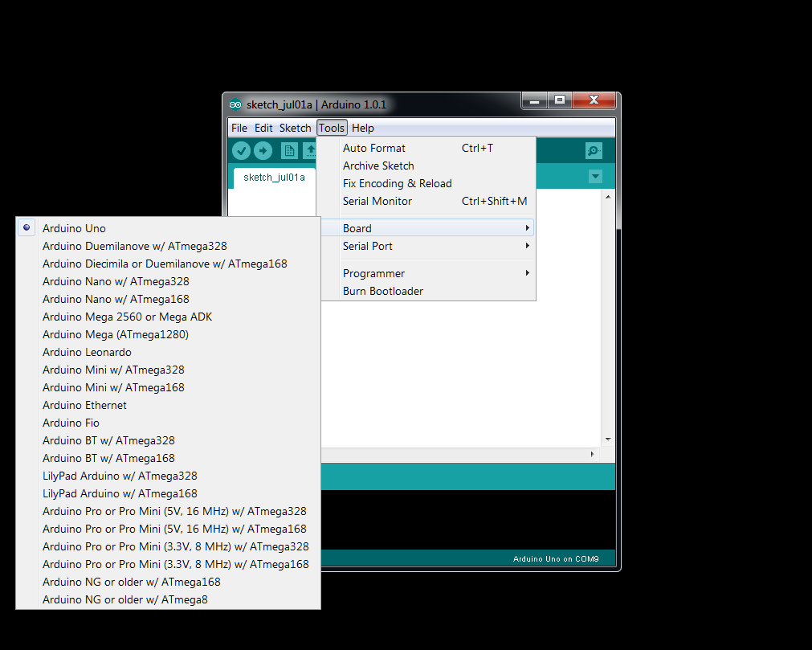Image resolution: width=812 pixels, height=650 pixels.
Task: Click the Open sketch up-arrow icon
Action: (310, 151)
